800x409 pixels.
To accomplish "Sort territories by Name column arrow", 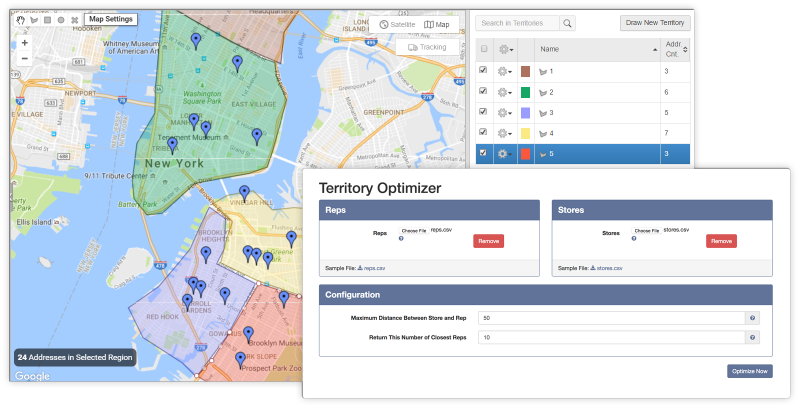I will pyautogui.click(x=655, y=49).
